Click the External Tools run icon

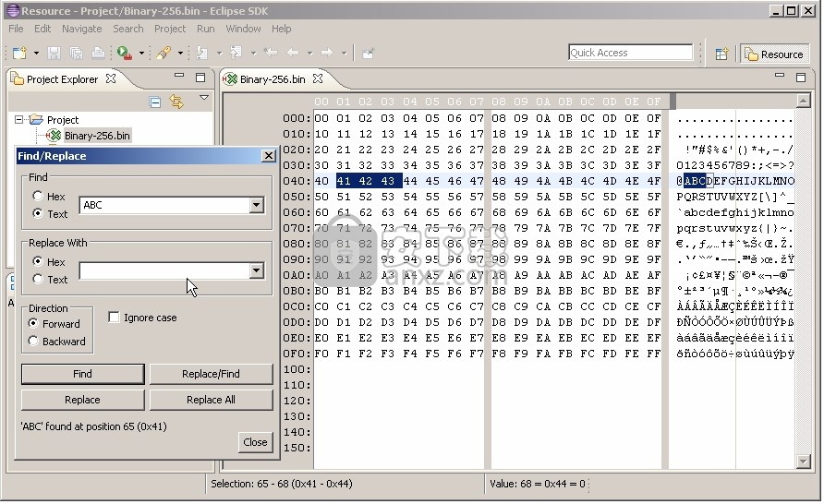pyautogui.click(x=123, y=54)
